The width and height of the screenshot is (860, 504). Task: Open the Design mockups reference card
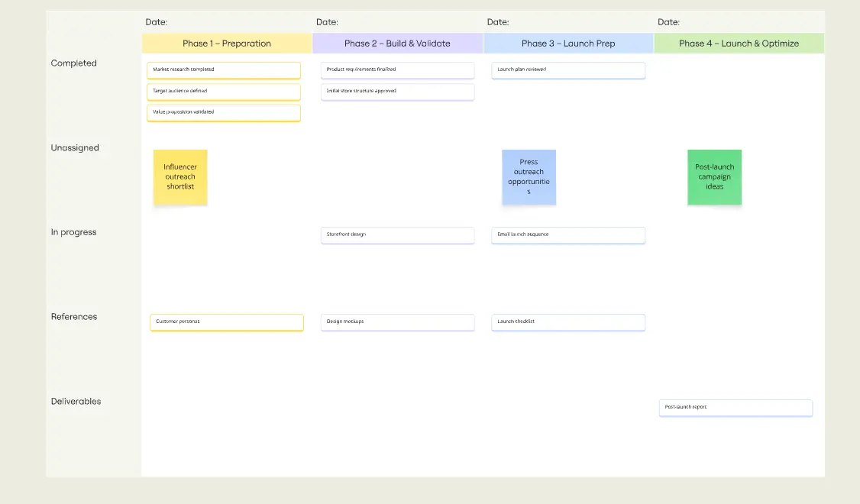click(397, 321)
